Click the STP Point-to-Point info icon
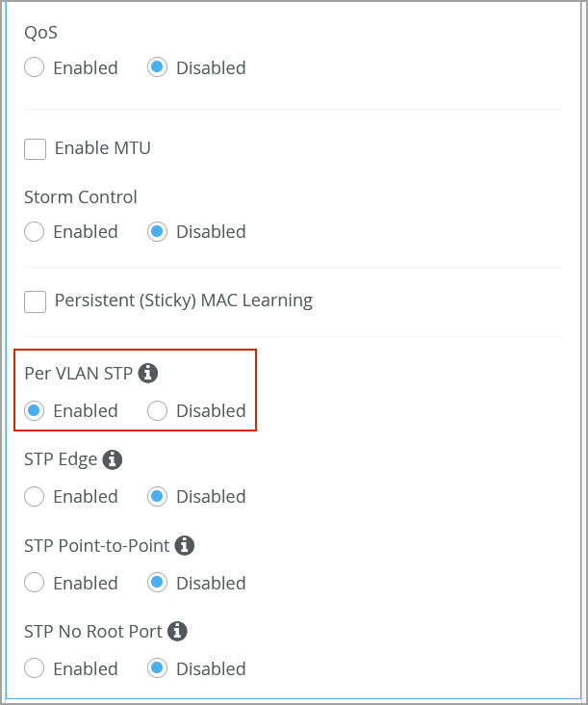The image size is (588, 705). tap(185, 546)
